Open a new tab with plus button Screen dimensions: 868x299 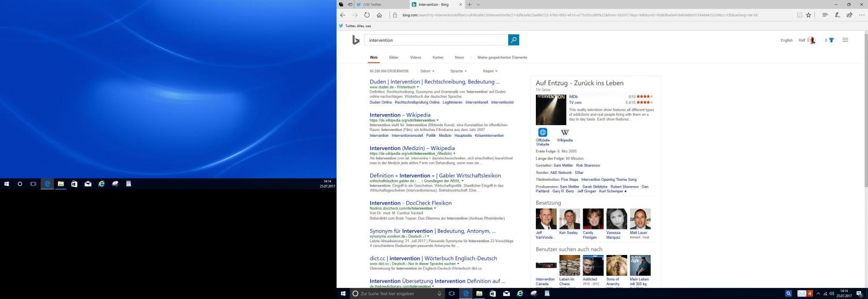[x=469, y=4]
